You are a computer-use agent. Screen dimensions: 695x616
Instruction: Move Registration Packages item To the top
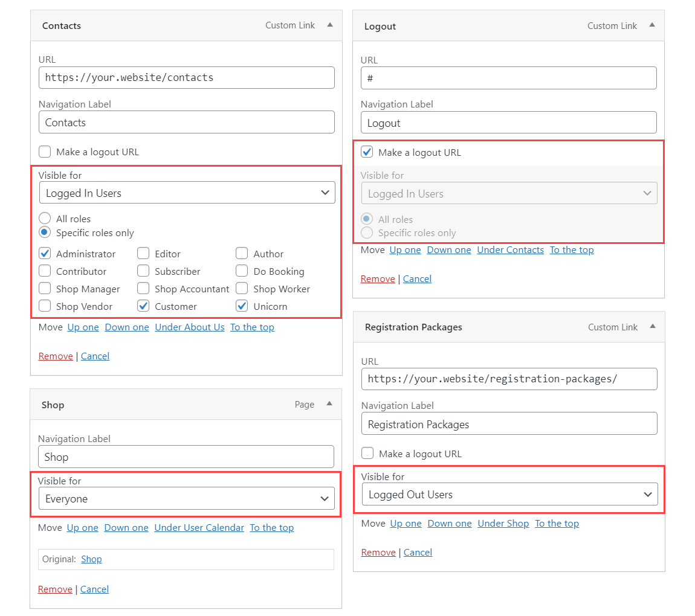click(x=557, y=524)
